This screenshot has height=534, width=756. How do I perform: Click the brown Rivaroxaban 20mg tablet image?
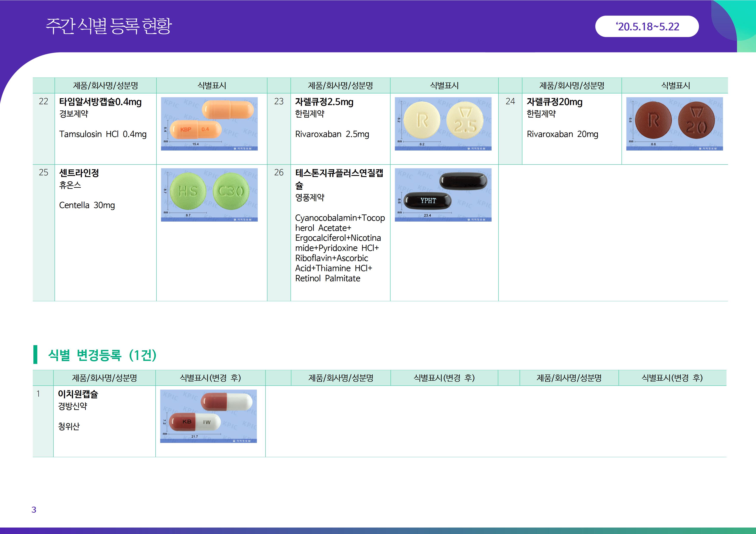point(674,124)
